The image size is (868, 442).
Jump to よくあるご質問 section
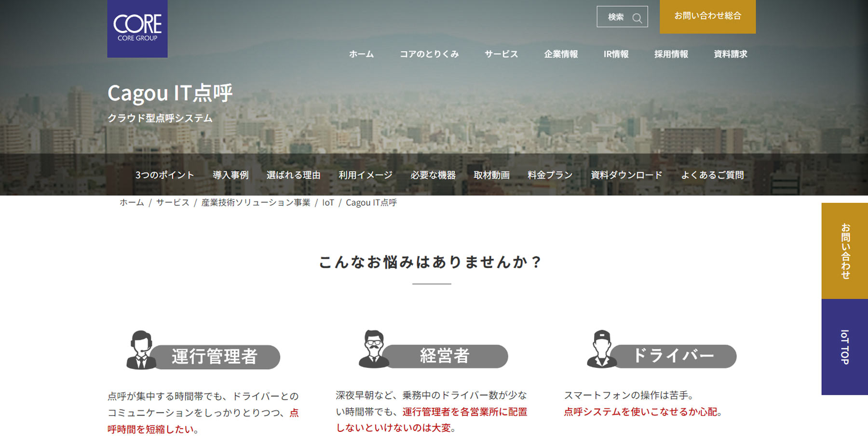coord(712,175)
